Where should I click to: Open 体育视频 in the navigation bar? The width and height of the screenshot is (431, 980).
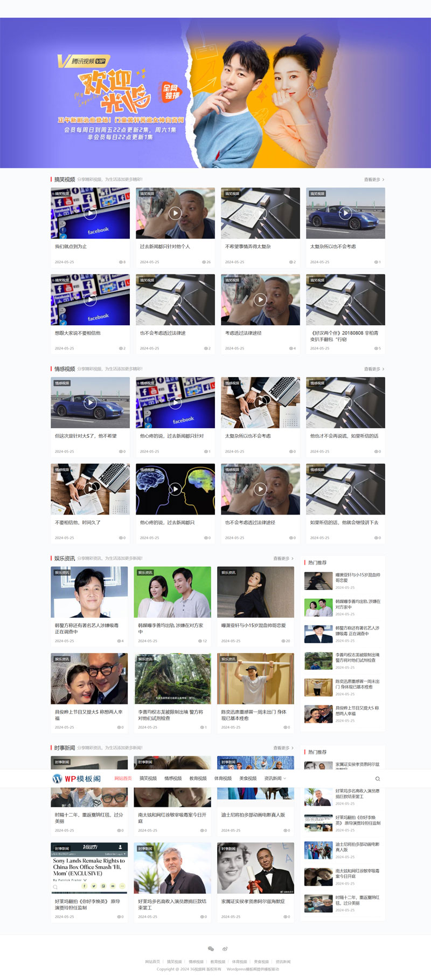tap(223, 778)
